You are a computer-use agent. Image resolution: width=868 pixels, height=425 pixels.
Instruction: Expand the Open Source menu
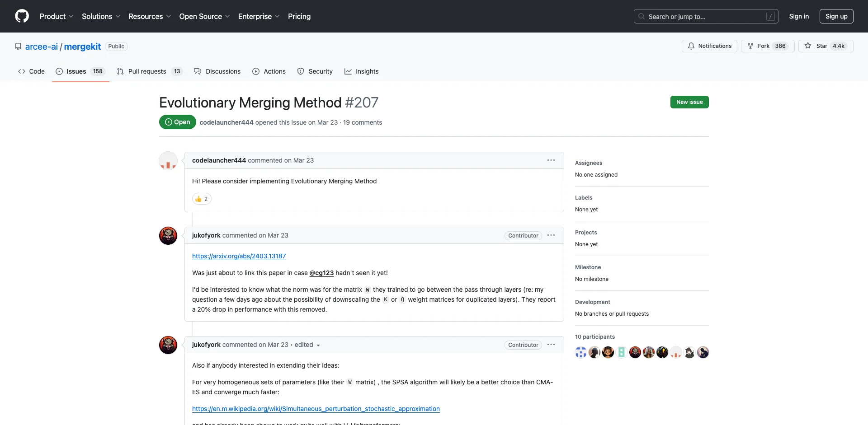(x=204, y=16)
